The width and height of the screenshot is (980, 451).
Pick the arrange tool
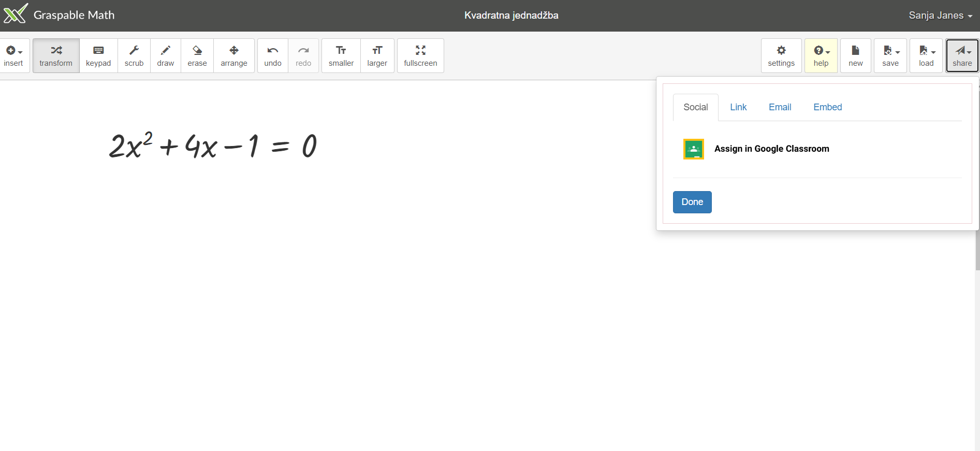coord(234,56)
